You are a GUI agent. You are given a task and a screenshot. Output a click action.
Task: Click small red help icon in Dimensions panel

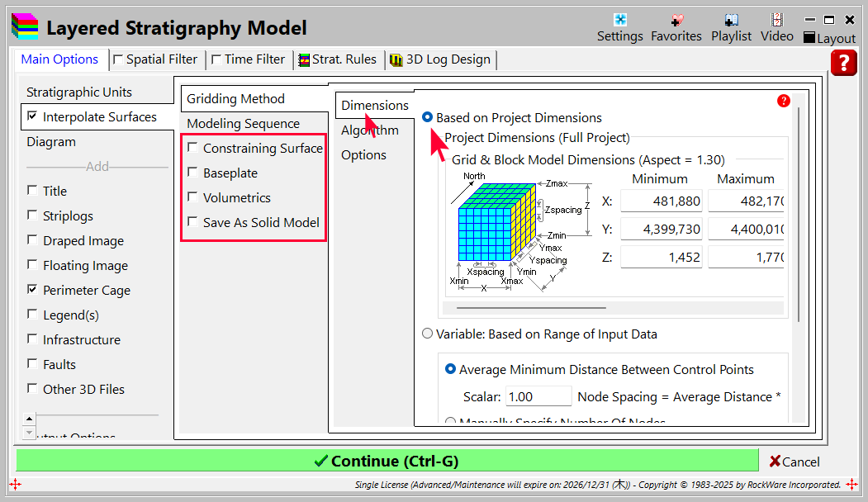coord(783,101)
